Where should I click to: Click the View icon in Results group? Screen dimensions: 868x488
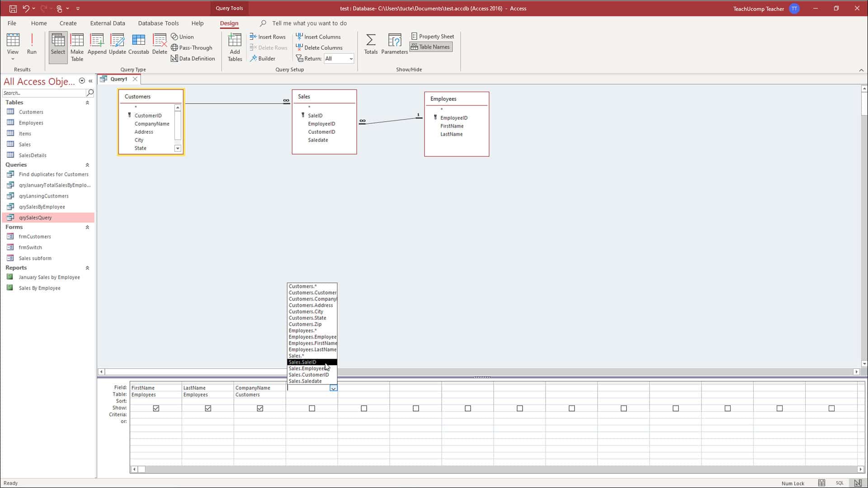point(13,41)
